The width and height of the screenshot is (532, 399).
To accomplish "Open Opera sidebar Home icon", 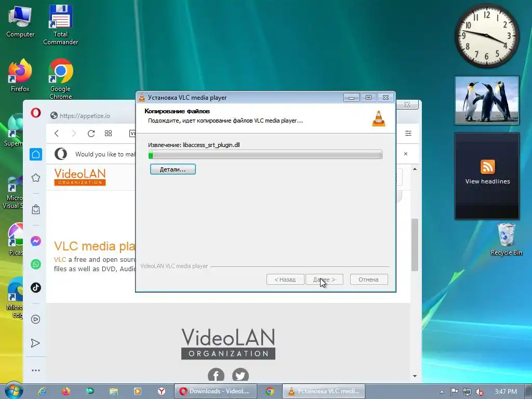I will (x=36, y=154).
